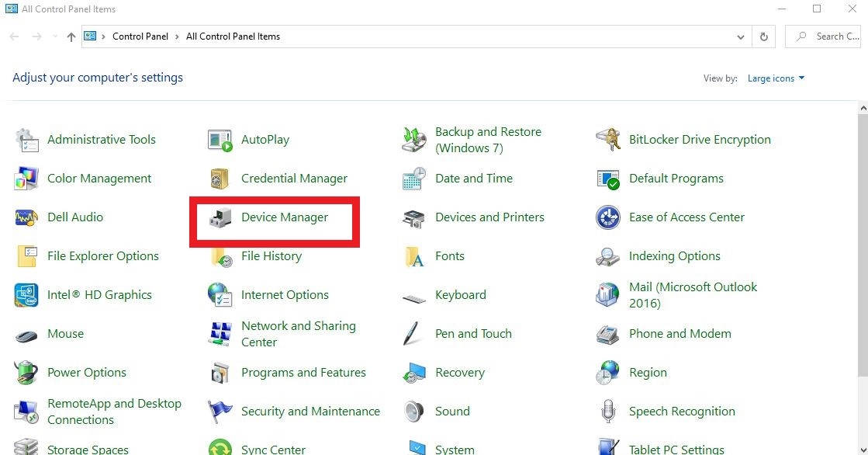The width and height of the screenshot is (868, 455).
Task: Click the Refresh button next to the address bar
Action: [764, 36]
